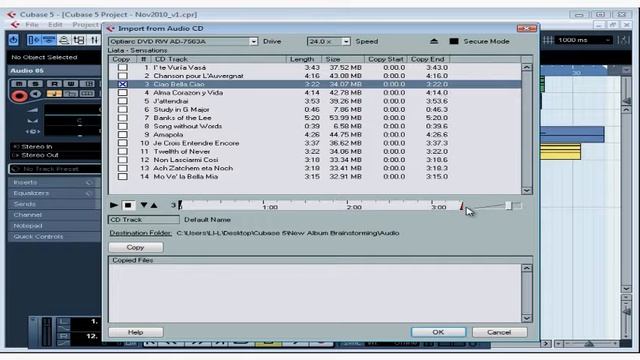Viewport: 640px width, 360px height.
Task: Stop the CD track preview playback
Action: pos(128,205)
